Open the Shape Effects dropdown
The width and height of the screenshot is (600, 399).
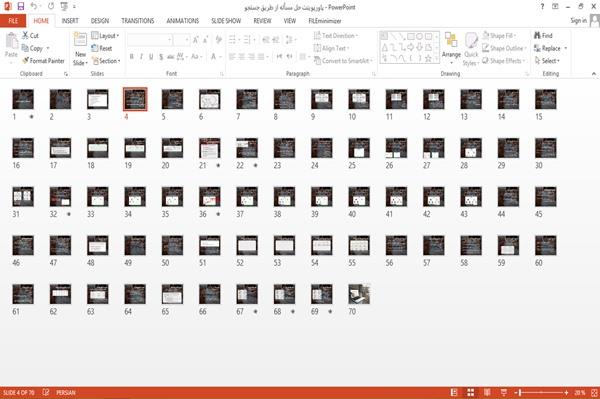(504, 61)
